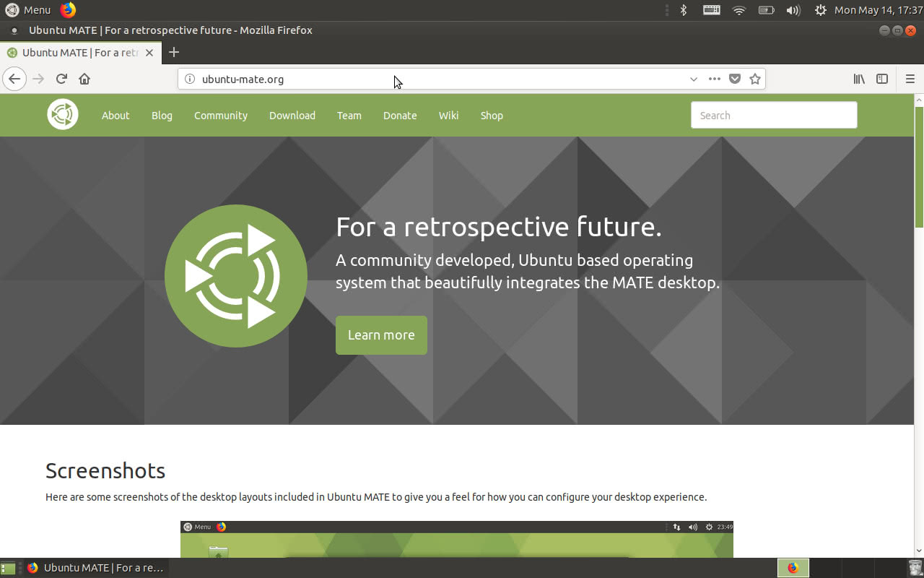This screenshot has height=578, width=924.
Task: Open a new browser tab
Action: click(173, 52)
